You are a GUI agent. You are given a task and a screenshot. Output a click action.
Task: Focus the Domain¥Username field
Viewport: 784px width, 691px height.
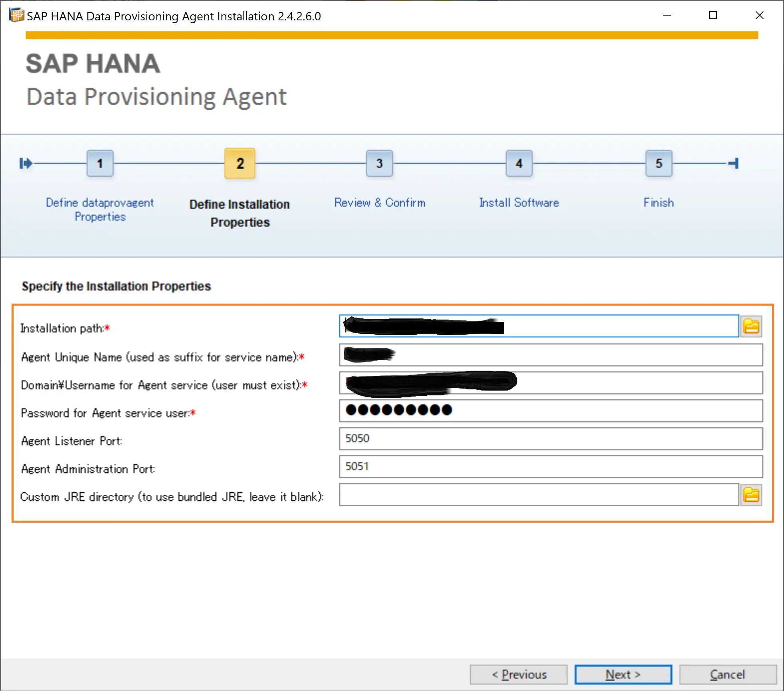click(551, 383)
